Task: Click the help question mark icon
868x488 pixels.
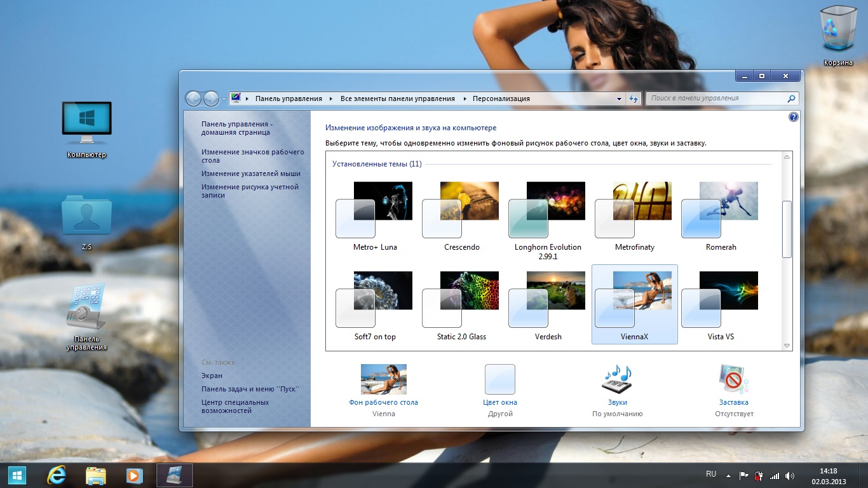Action: point(793,118)
